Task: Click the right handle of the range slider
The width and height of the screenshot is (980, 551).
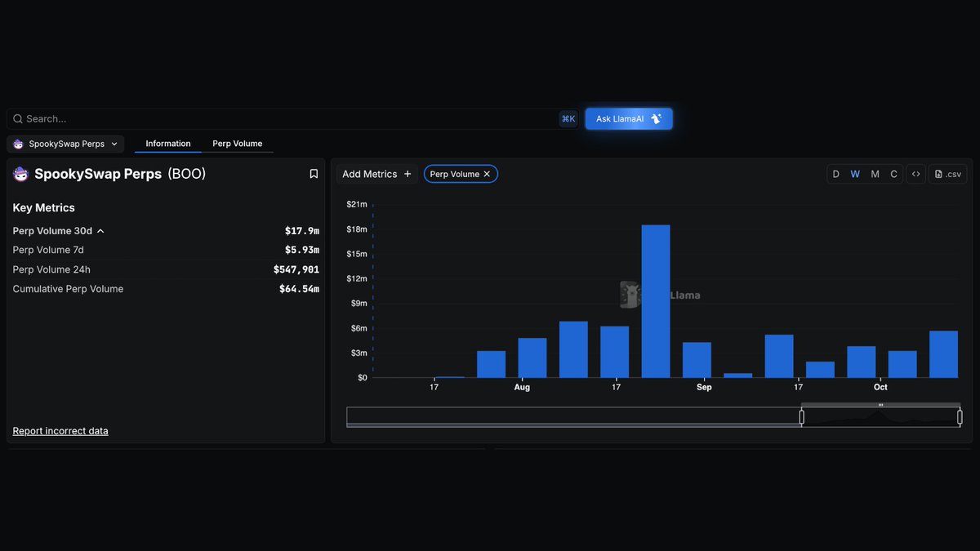Action: 960,417
